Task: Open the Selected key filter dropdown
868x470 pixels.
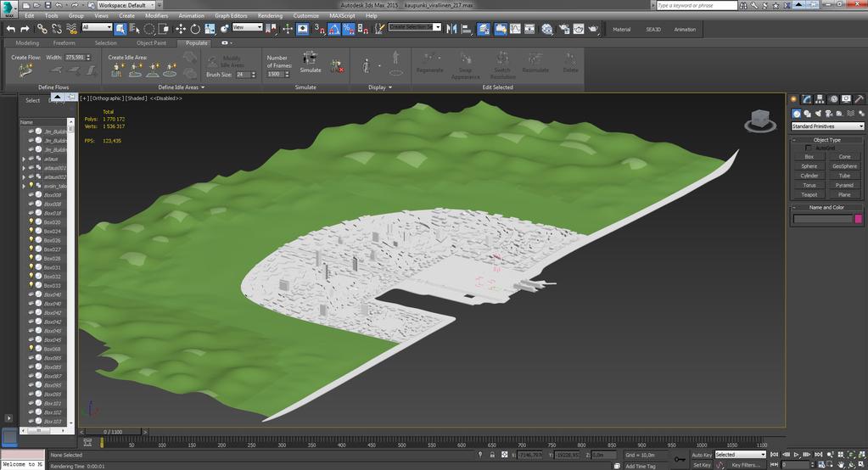Action: tap(740, 455)
